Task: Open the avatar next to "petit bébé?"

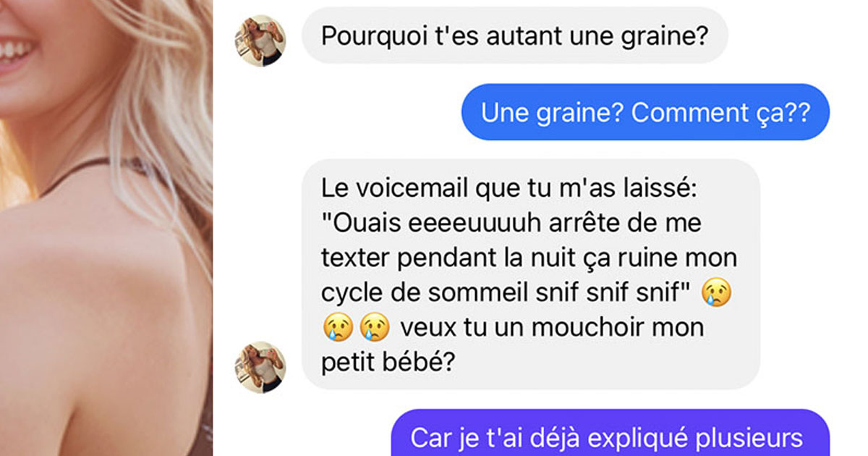Action: 260,367
